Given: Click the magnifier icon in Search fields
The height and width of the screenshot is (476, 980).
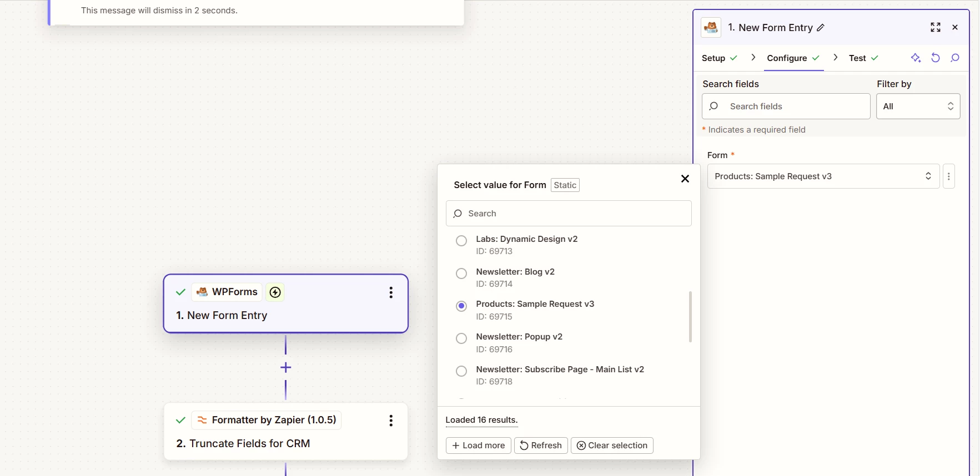Looking at the screenshot, I should (714, 106).
